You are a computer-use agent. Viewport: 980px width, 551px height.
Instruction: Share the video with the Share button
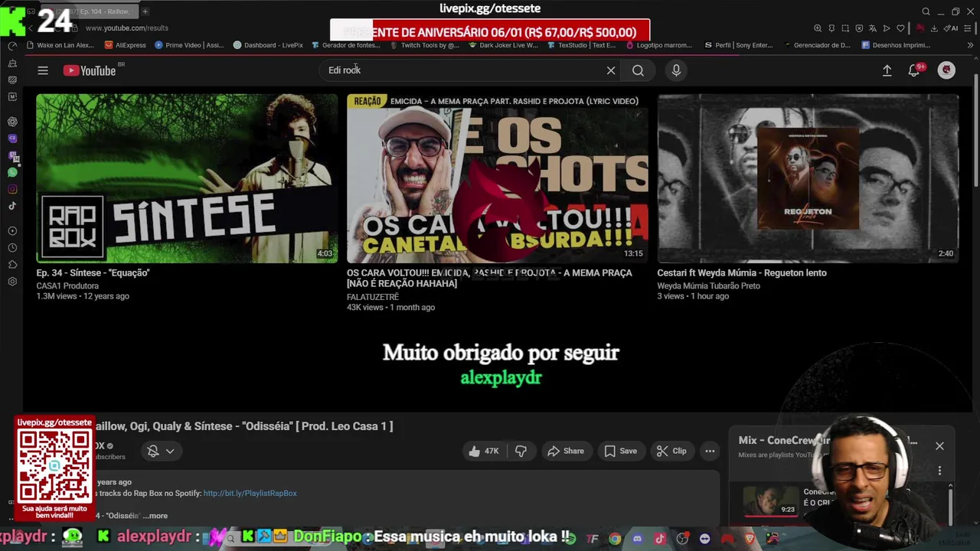(566, 451)
